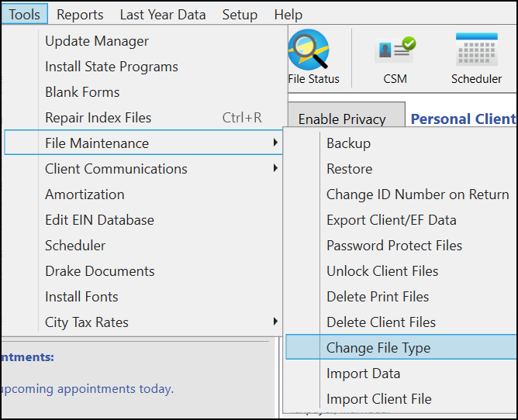Open the File Status toolbar icon
This screenshot has height=420, width=518.
(313, 57)
